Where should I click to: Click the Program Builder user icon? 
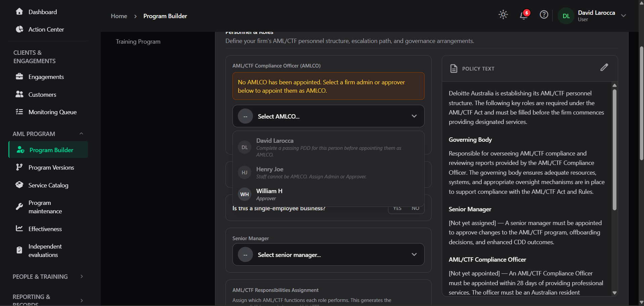tap(20, 150)
